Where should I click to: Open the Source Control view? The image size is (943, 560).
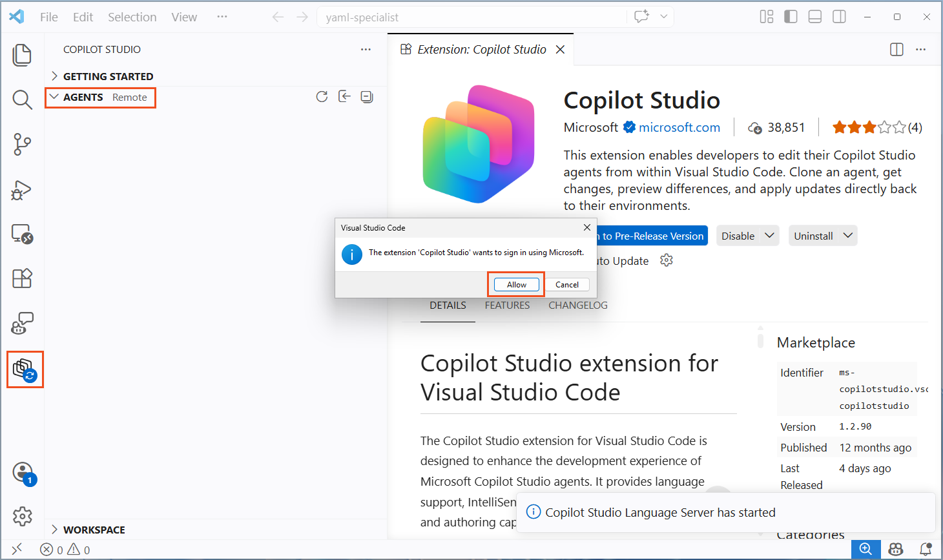(x=22, y=144)
